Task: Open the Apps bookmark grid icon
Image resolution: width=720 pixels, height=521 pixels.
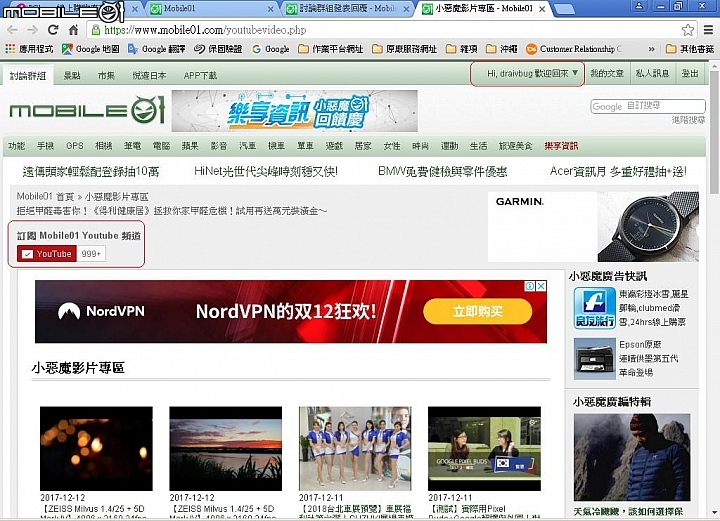Action: click(10, 49)
